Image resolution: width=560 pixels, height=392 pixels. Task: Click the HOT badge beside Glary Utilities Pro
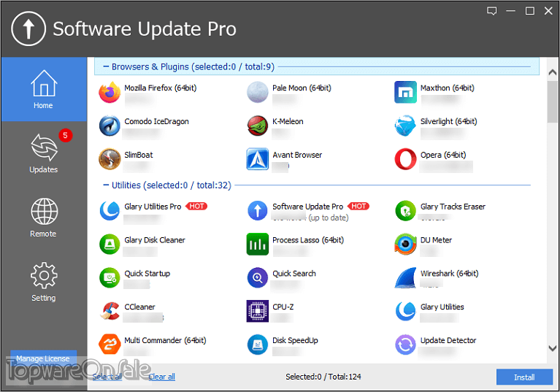click(196, 207)
